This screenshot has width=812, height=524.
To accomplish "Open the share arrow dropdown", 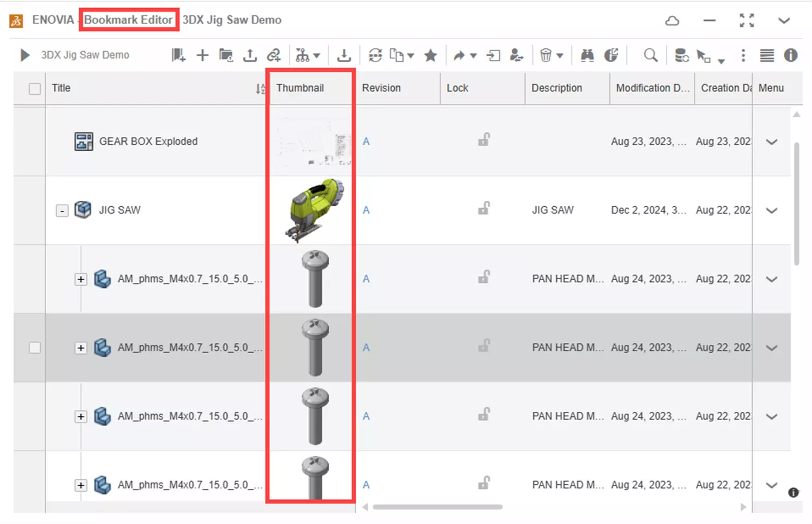I will [474, 56].
